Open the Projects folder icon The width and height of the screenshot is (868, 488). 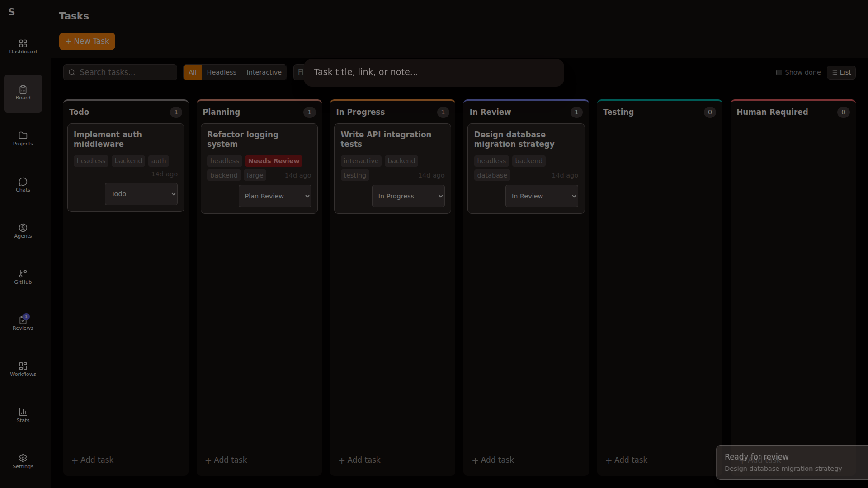click(23, 139)
